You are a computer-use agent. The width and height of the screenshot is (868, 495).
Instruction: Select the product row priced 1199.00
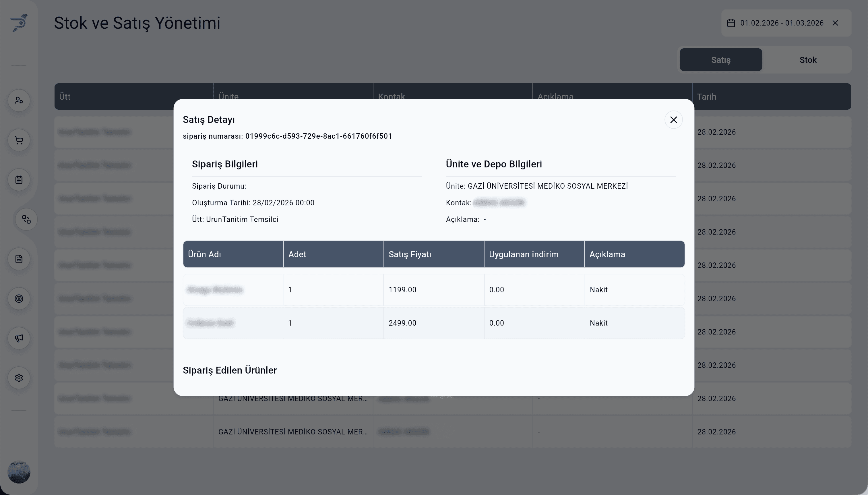click(433, 290)
